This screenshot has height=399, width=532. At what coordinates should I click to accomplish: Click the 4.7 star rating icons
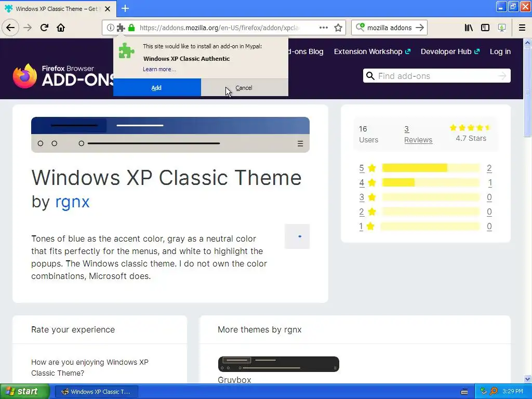(x=470, y=128)
